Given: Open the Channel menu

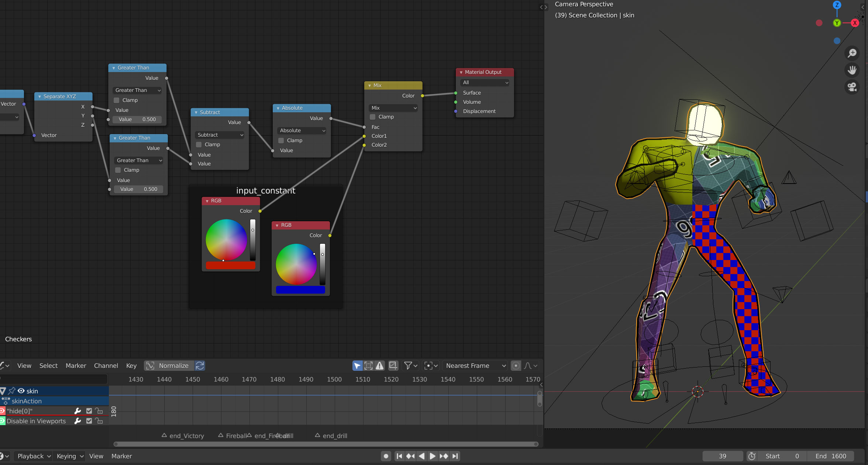Looking at the screenshot, I should coord(106,366).
